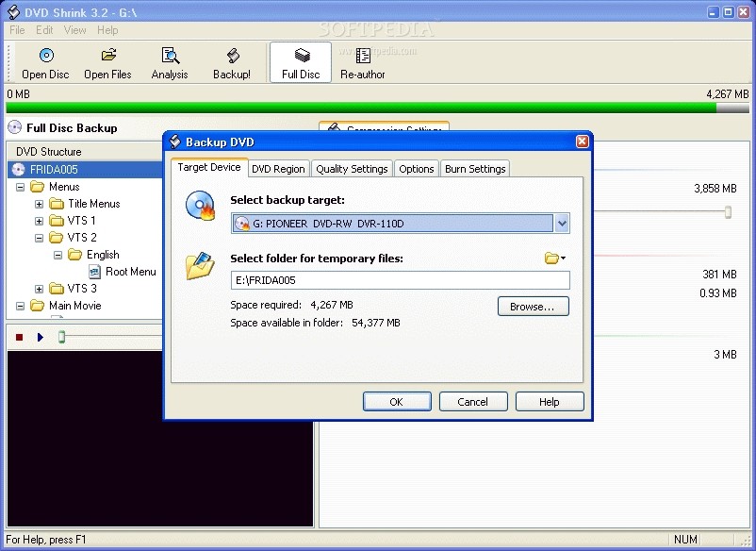Expand the VTS 1 tree node
The height and width of the screenshot is (551, 756).
38,220
